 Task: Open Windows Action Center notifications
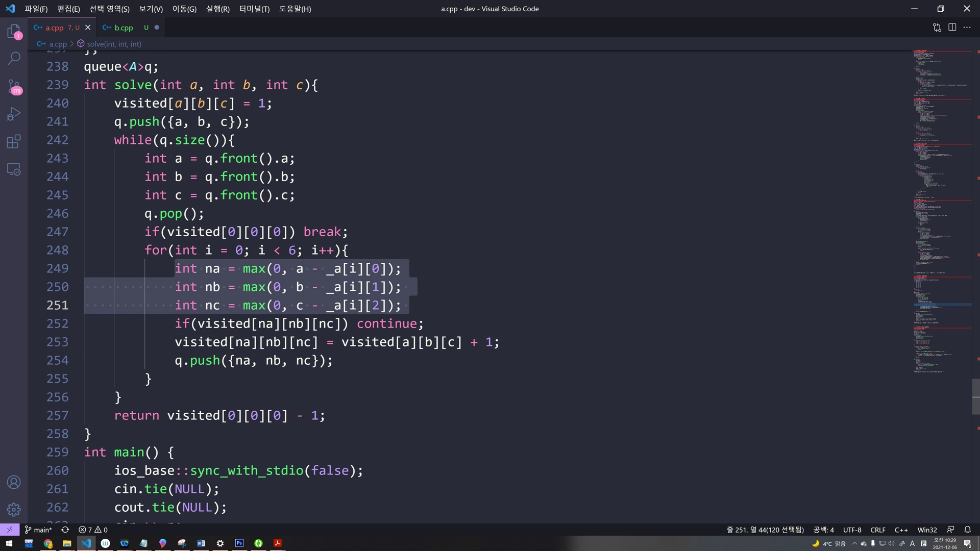(968, 543)
